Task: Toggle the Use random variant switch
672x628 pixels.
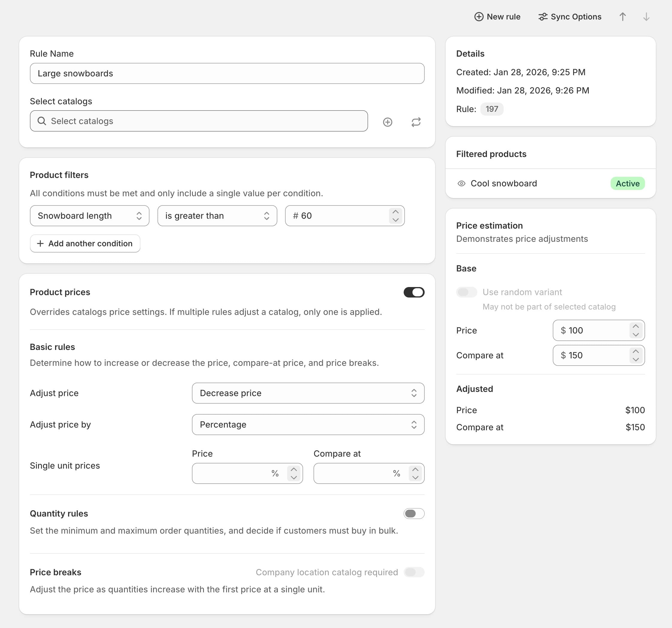Action: [467, 292]
